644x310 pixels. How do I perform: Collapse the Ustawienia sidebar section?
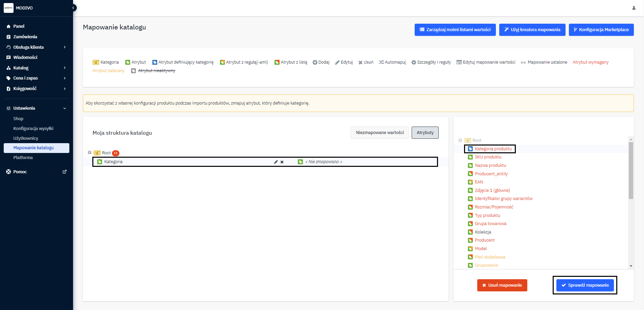pyautogui.click(x=65, y=108)
